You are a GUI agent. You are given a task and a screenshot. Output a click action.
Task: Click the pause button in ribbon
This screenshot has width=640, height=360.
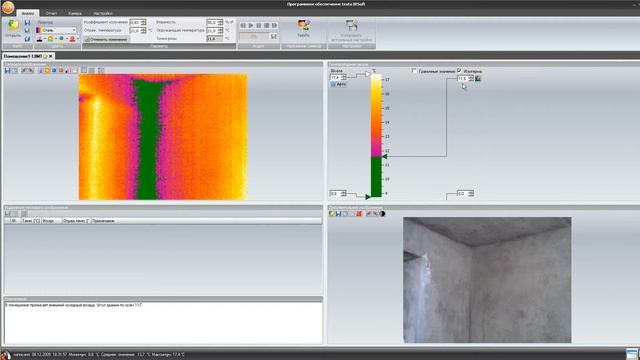(259, 25)
